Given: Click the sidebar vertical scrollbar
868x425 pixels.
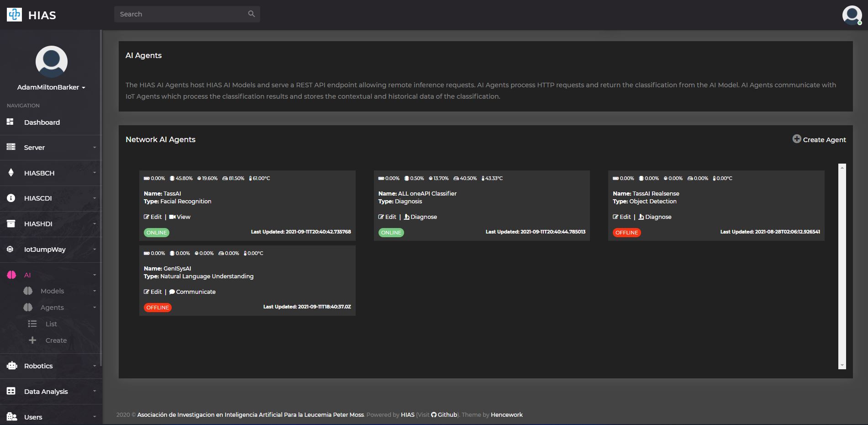Looking at the screenshot, I should point(100,198).
